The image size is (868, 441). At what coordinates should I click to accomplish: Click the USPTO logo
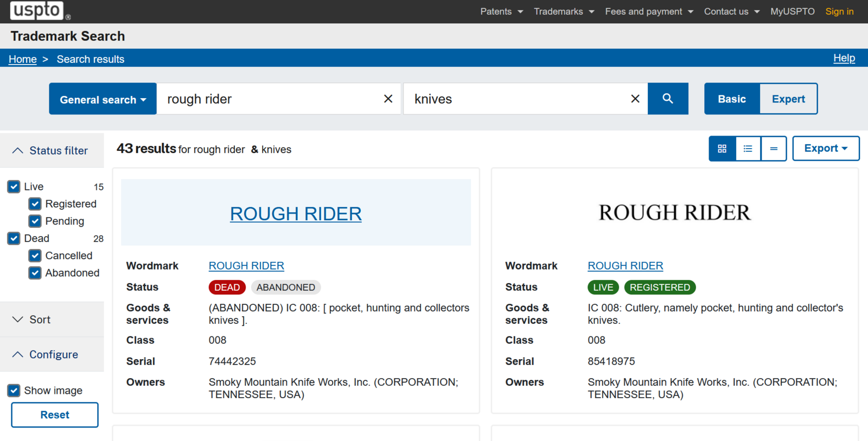[37, 10]
